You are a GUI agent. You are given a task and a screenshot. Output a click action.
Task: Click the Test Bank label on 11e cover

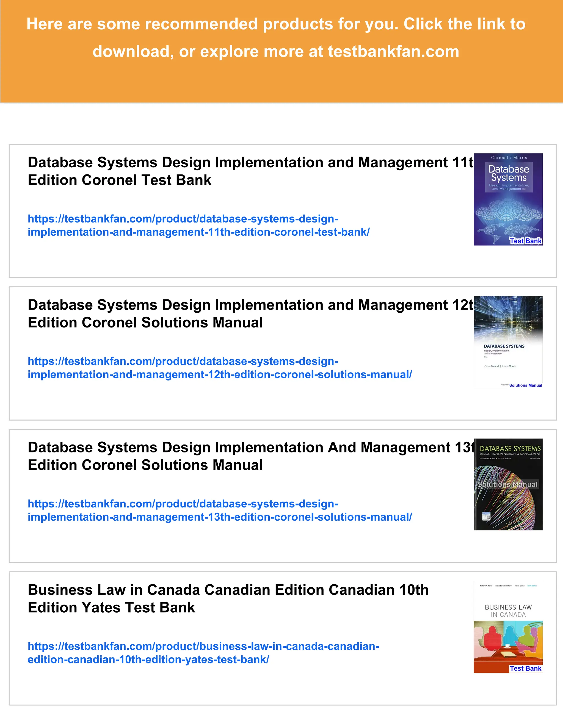(x=525, y=241)
